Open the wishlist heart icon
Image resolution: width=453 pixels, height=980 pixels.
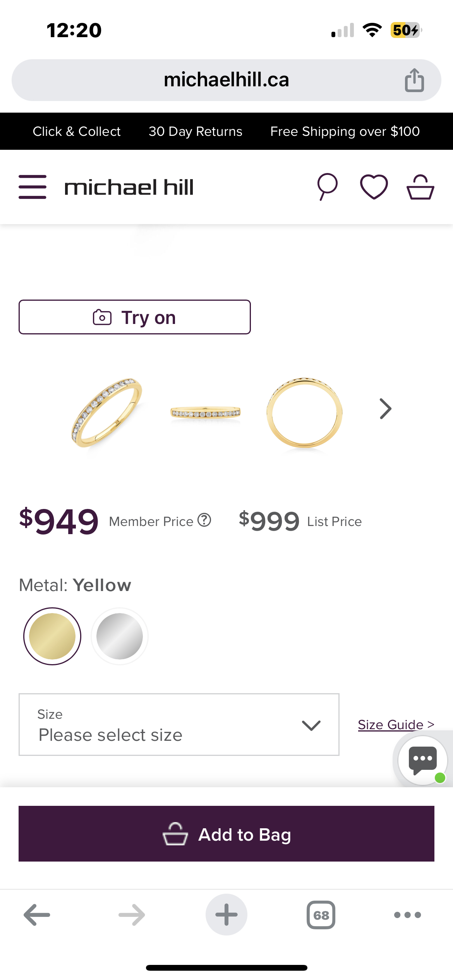point(374,187)
